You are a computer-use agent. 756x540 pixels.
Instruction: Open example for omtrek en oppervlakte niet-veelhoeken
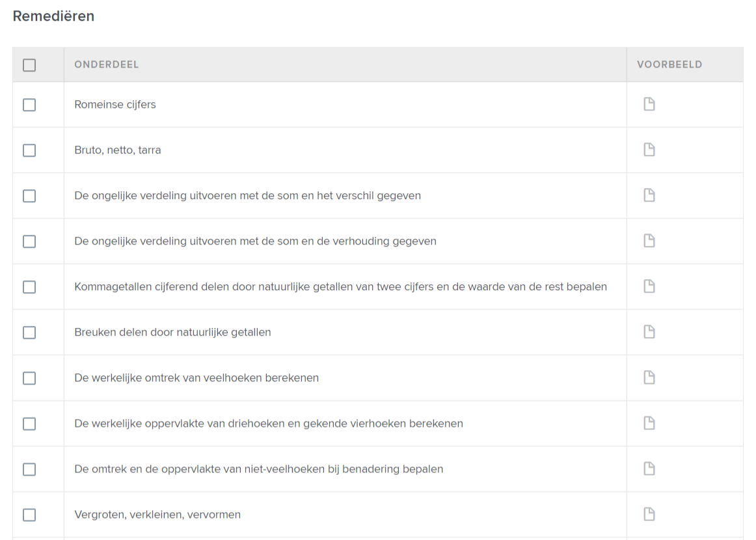(649, 468)
